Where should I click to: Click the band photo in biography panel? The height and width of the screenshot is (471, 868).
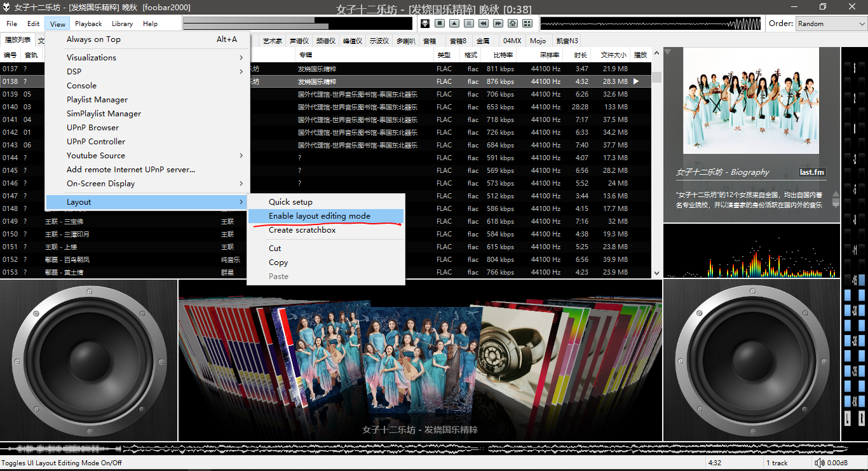coord(751,102)
